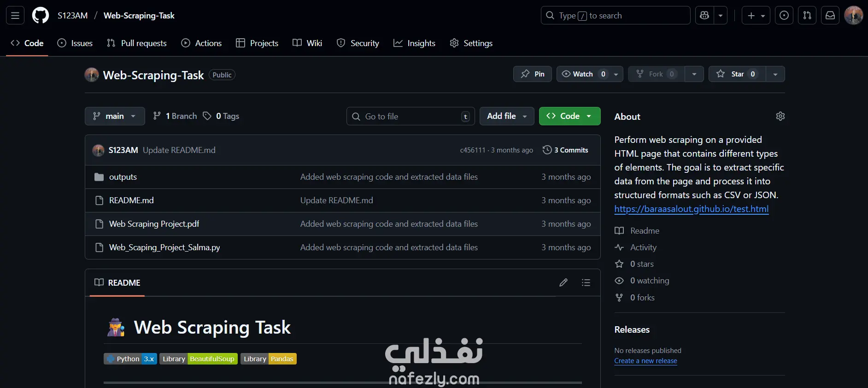View the 0 watching link
Viewport: 868px width, 388px height.
(x=642, y=281)
